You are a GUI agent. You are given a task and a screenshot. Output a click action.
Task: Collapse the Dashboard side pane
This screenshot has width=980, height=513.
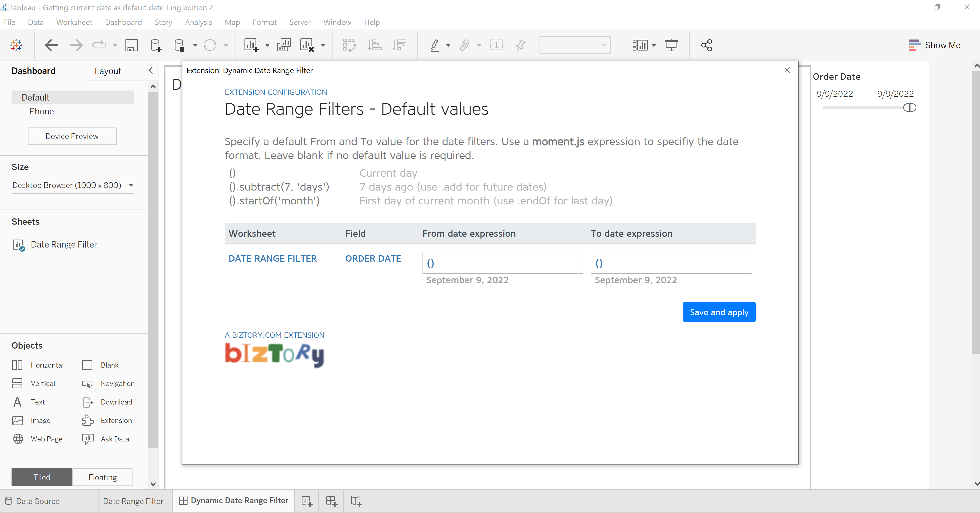tap(151, 70)
